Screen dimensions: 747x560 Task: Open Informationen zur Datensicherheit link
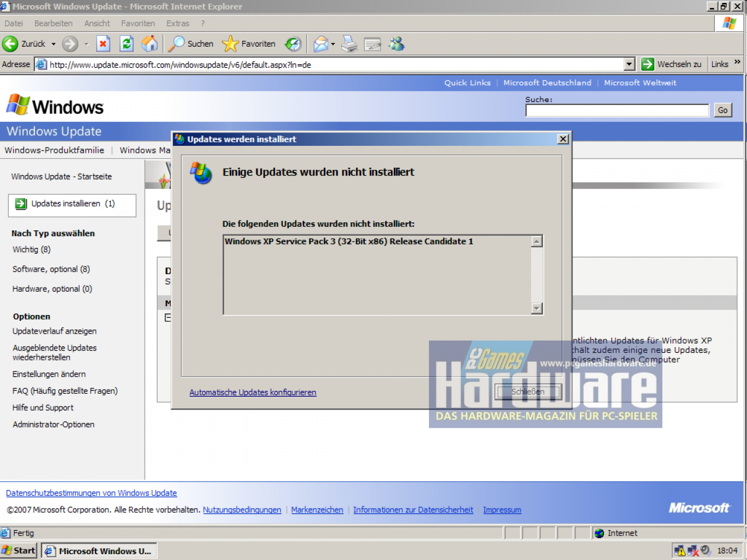(x=413, y=510)
